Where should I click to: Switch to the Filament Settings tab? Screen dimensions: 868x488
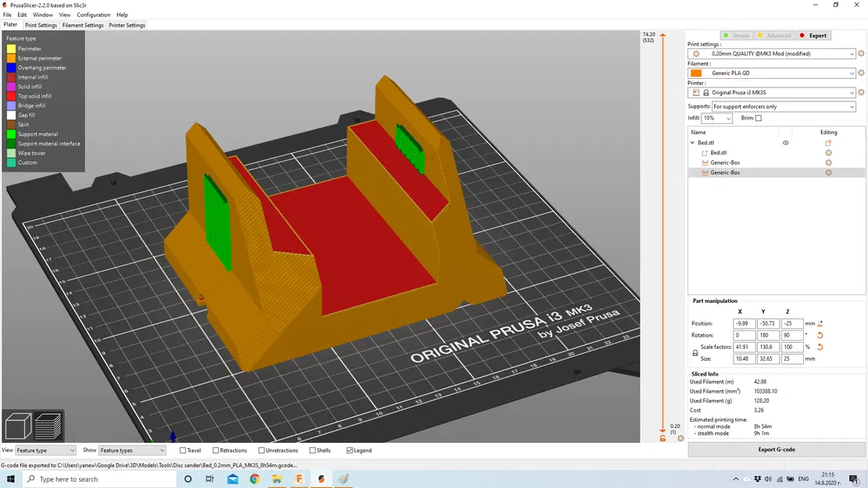83,25
